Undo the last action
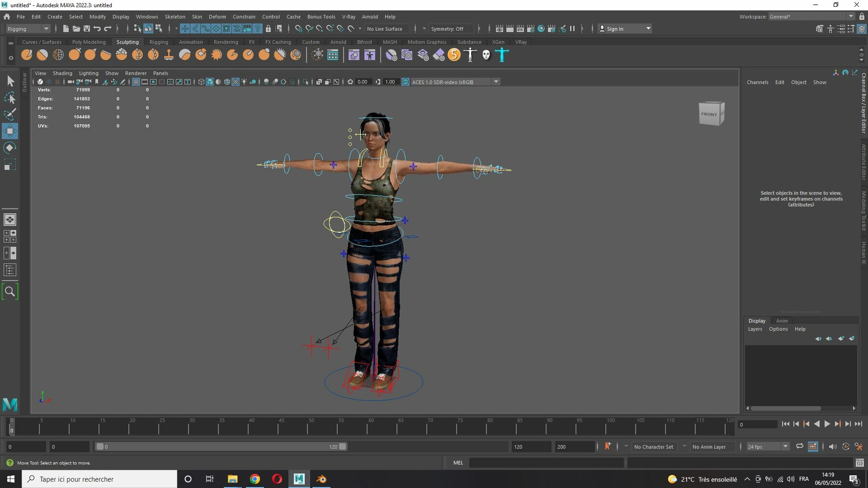868x488 pixels. click(97, 29)
